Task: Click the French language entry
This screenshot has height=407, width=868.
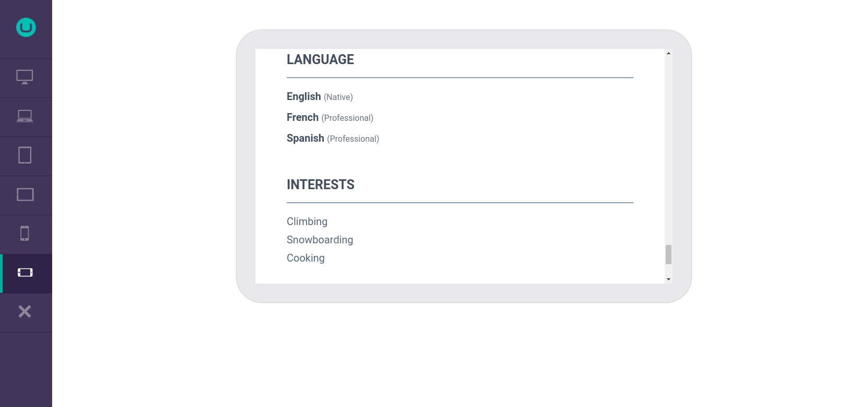Action: (330, 117)
